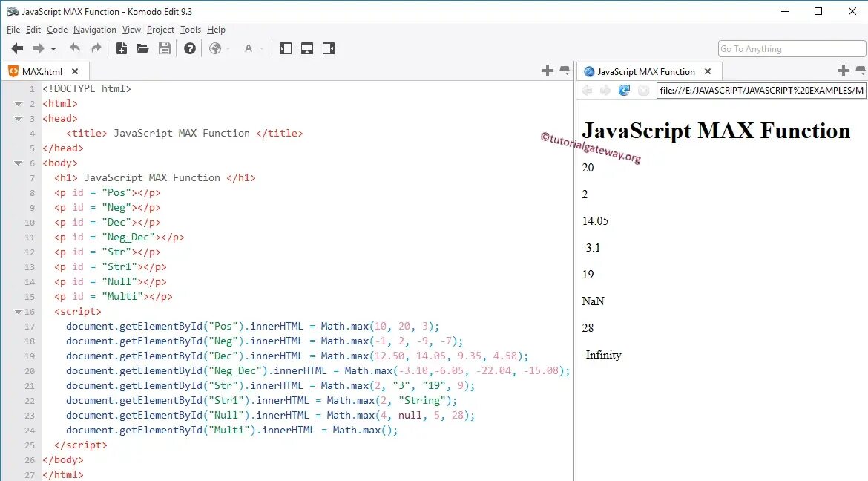The height and width of the screenshot is (481, 868).
Task: Click the preview forward arrow
Action: (x=605, y=91)
